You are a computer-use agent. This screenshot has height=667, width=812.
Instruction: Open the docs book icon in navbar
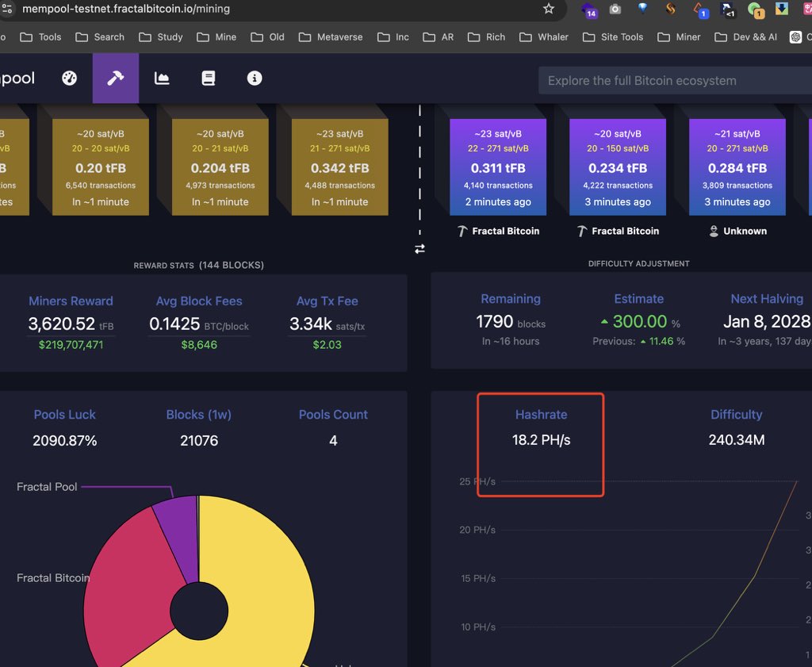pos(209,79)
